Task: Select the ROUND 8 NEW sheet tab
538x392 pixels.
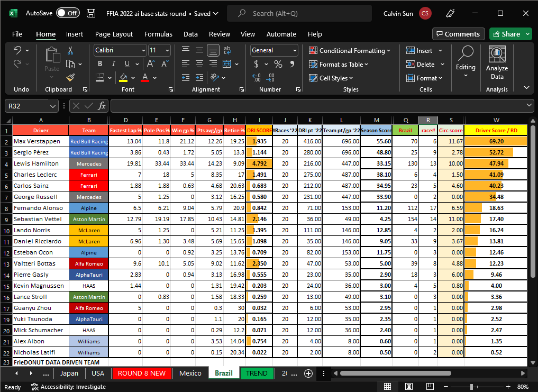Action: tap(142, 373)
